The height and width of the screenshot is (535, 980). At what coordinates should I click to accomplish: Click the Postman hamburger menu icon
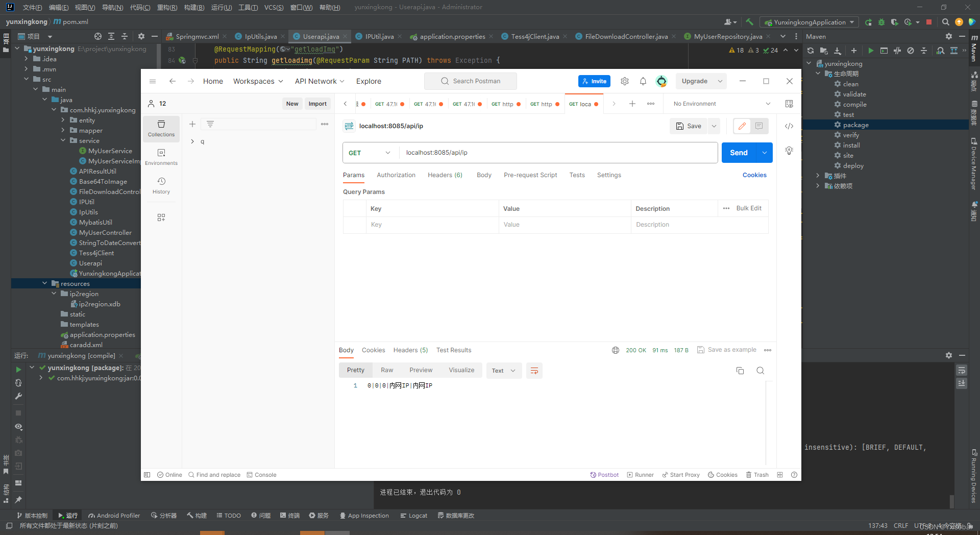point(153,81)
